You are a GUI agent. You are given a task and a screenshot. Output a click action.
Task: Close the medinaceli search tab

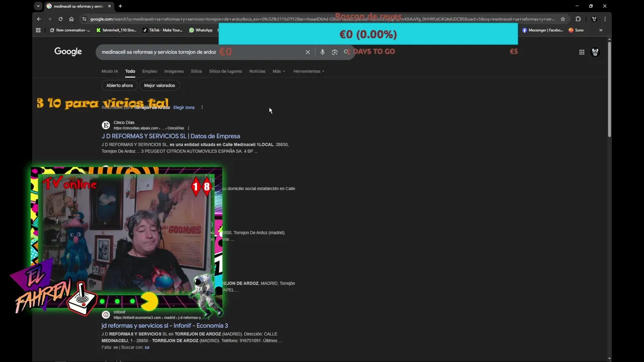pos(109,6)
